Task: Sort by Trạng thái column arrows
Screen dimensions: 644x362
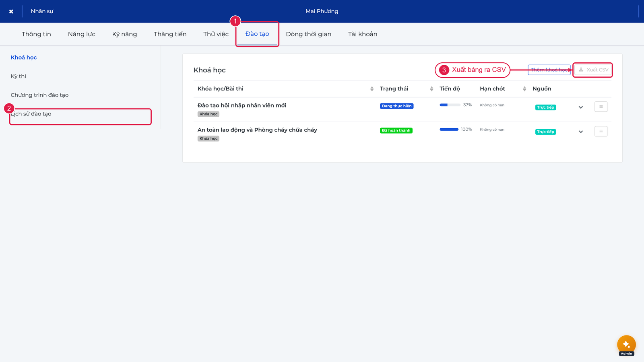Action: click(431, 89)
